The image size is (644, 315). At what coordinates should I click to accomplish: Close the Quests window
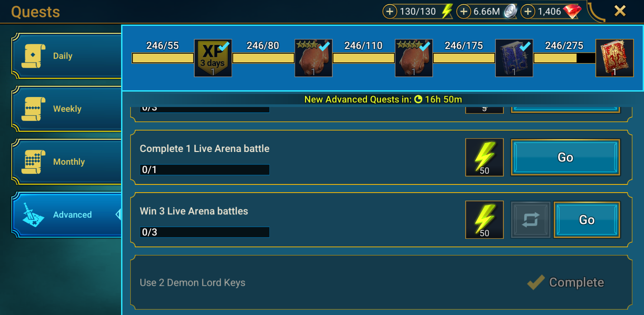tap(620, 11)
